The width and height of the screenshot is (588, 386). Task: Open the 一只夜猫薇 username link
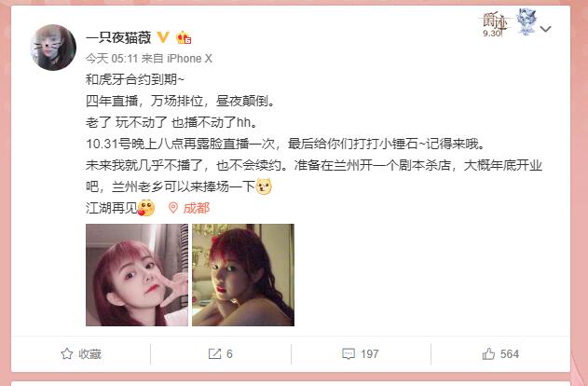(x=118, y=37)
